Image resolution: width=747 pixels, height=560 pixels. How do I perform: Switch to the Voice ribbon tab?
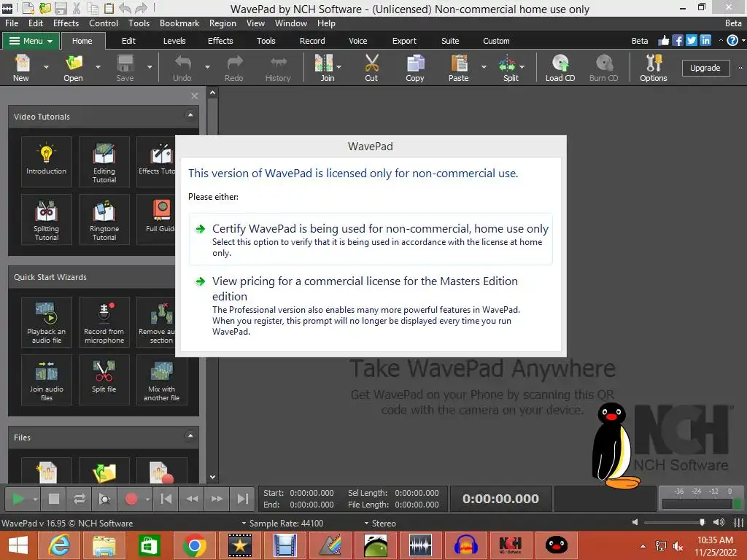(357, 41)
